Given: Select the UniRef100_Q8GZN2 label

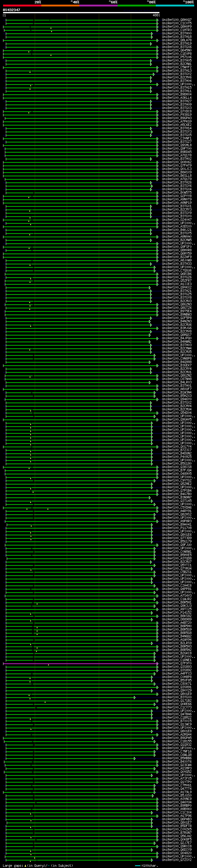Looking at the screenshot, I should [x=177, y=375].
